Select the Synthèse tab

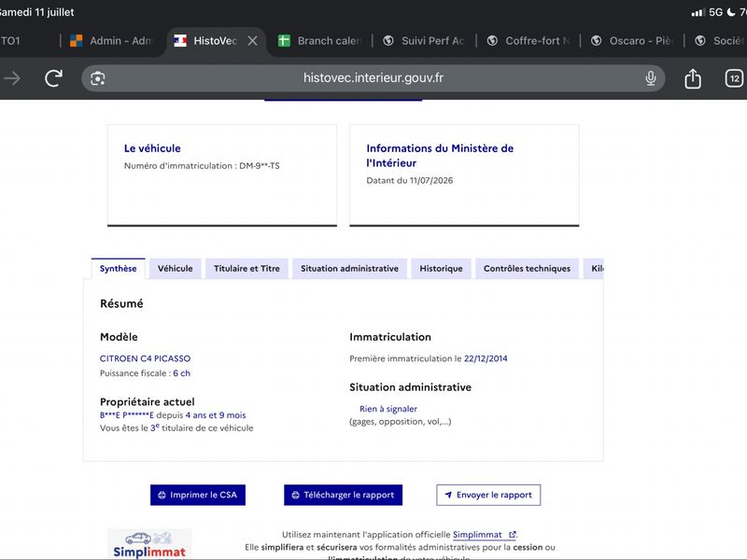(x=119, y=269)
